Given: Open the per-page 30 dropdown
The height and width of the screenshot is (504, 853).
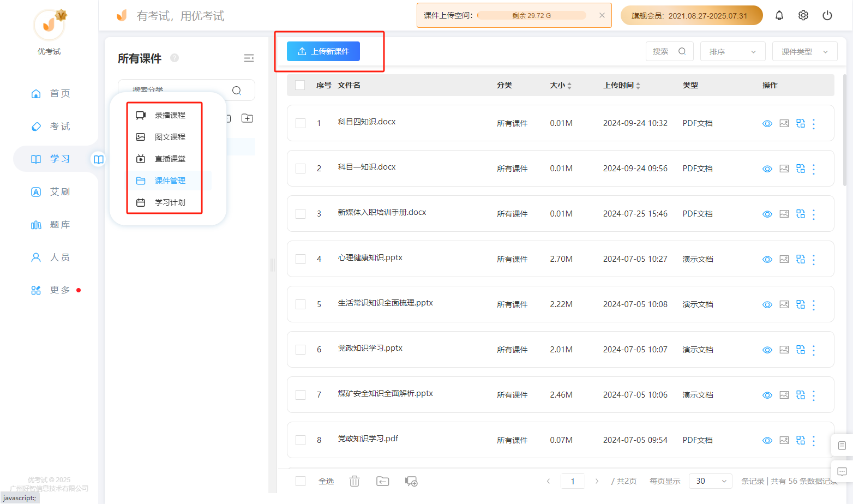Looking at the screenshot, I should pyautogui.click(x=711, y=481).
